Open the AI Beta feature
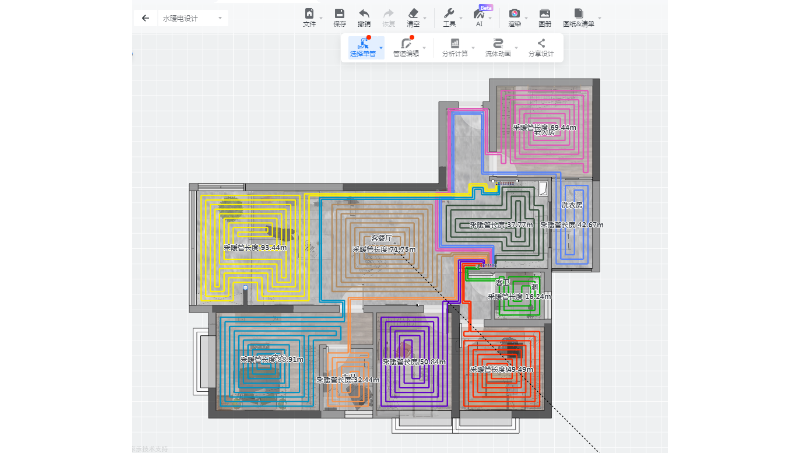 pos(479,17)
